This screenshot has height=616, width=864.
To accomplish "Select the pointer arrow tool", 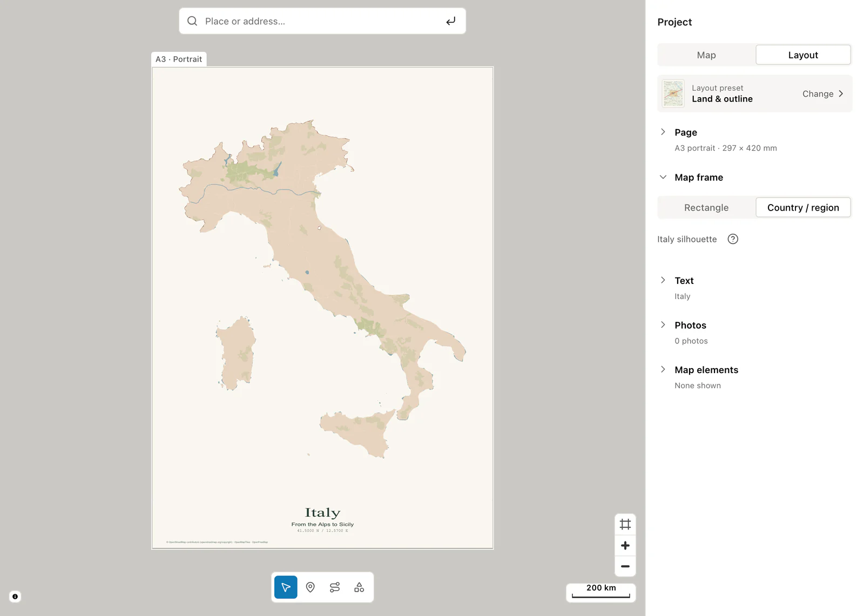I will pos(286,587).
